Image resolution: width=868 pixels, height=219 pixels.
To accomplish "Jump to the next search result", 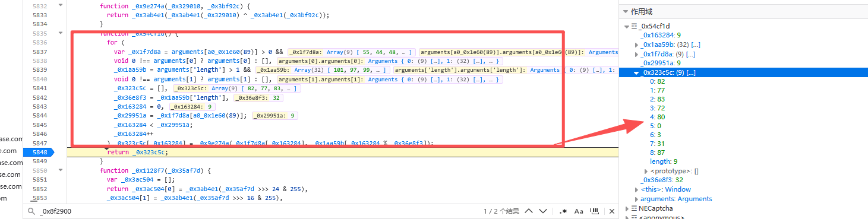I will coord(542,211).
